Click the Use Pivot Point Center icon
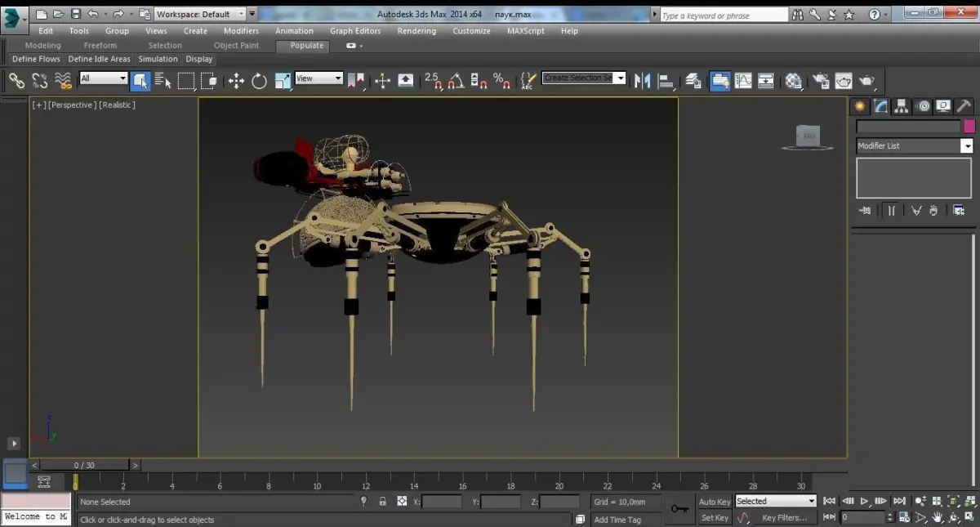The image size is (980, 527). coord(356,80)
